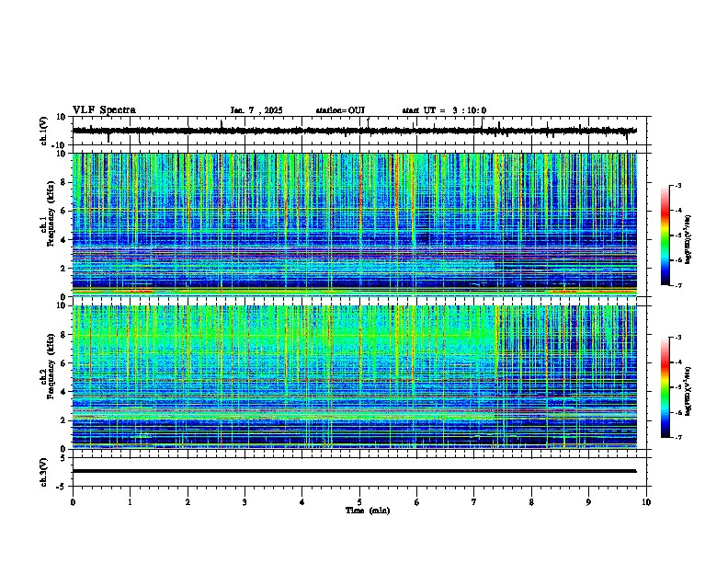Click time axis tick label "4"
This screenshot has width=728, height=563.
(302, 502)
